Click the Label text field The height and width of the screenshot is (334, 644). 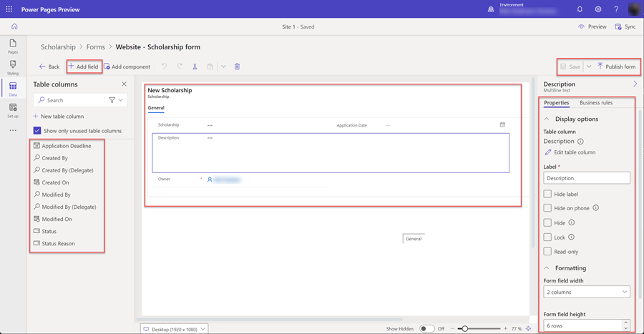[587, 178]
